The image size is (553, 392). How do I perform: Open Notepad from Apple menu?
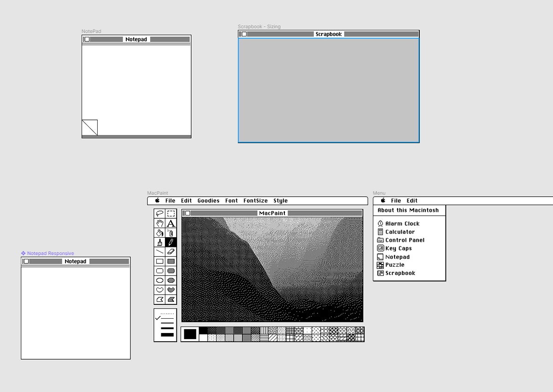(393, 257)
